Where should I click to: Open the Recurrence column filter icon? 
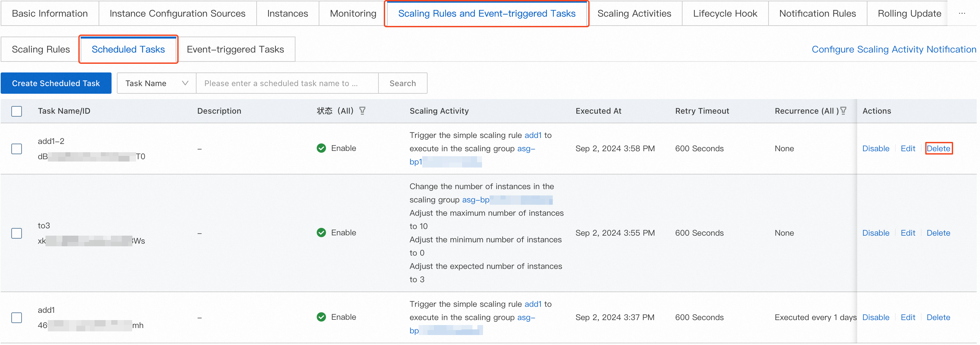[x=843, y=111]
